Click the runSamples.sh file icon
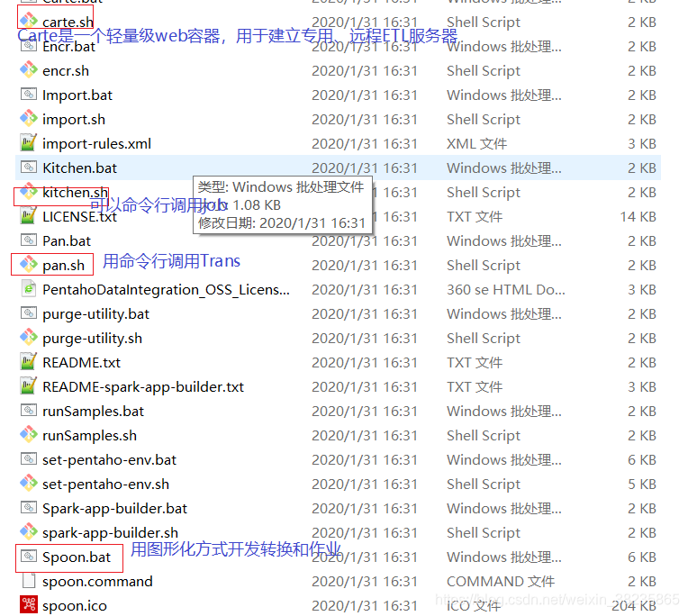This screenshot has width=688, height=616. (29, 434)
